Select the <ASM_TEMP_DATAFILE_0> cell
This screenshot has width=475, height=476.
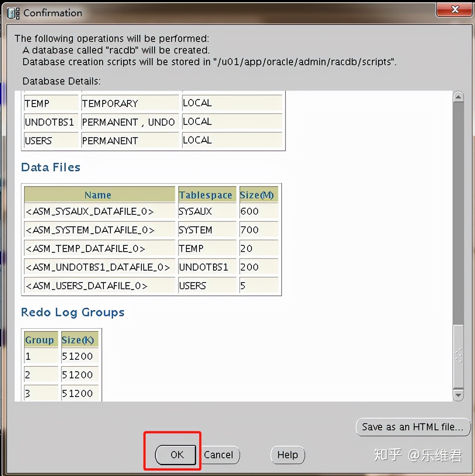pyautogui.click(x=100, y=249)
